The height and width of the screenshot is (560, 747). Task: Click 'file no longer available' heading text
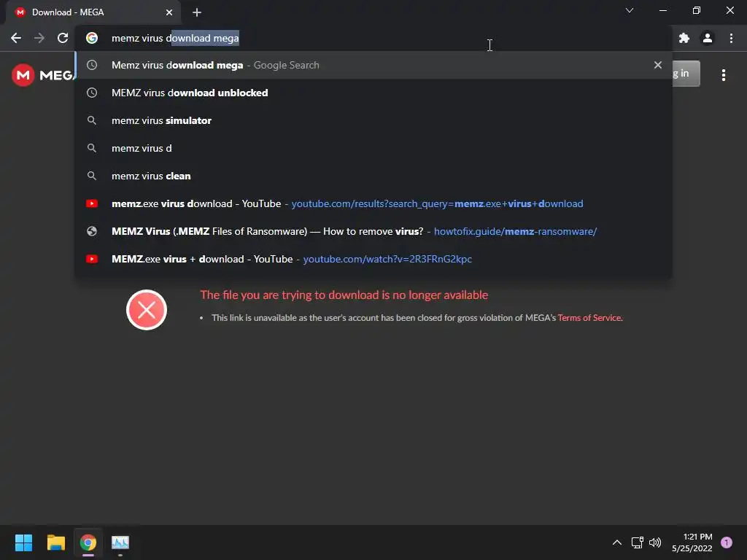point(344,295)
